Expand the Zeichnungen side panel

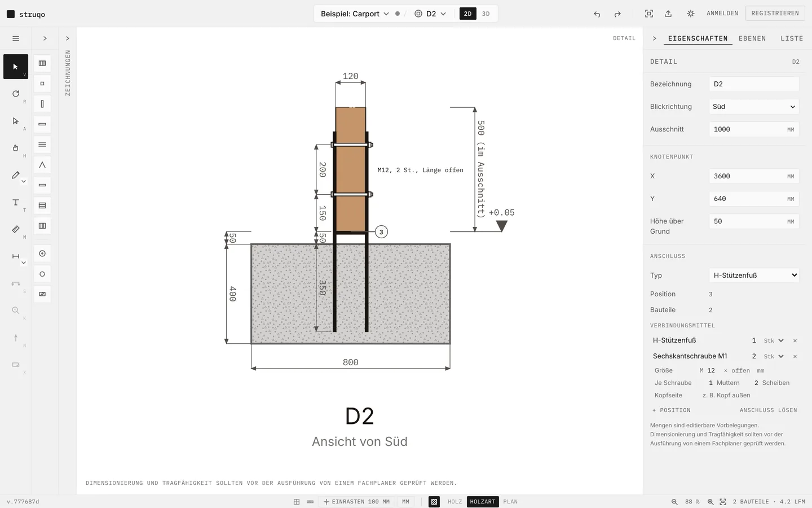pyautogui.click(x=68, y=38)
